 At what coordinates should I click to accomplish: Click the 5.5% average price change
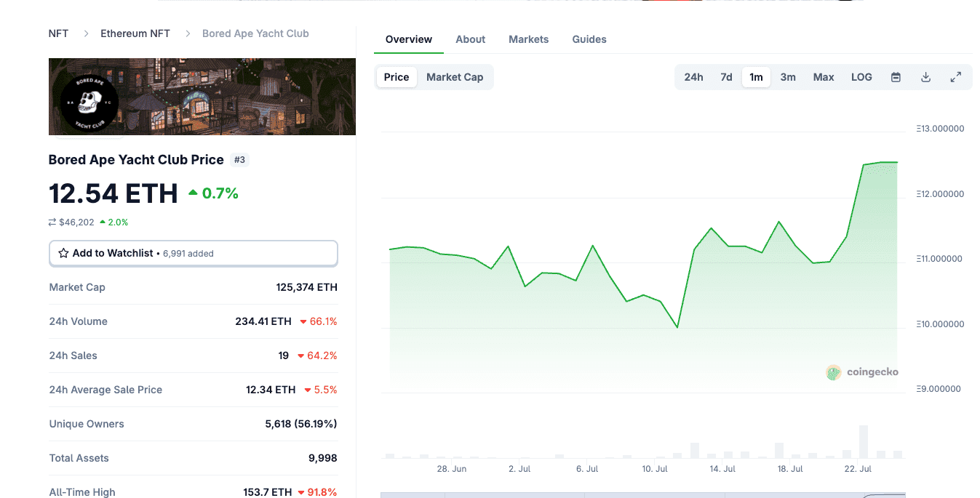[321, 390]
